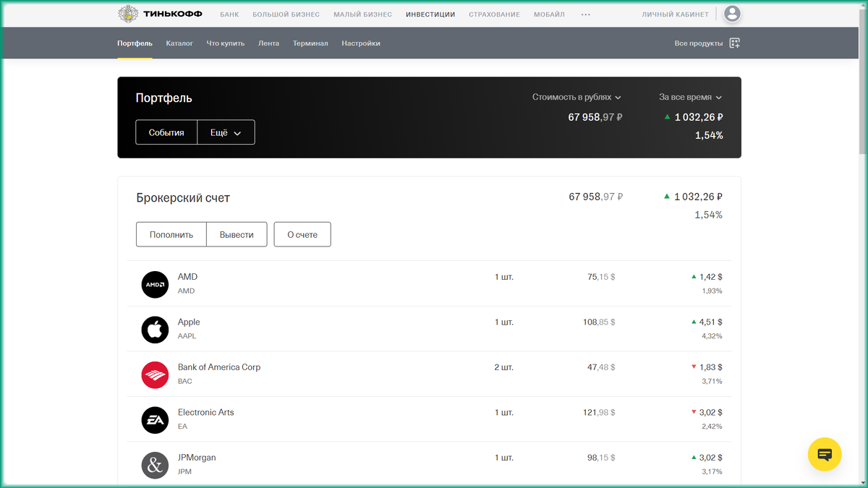Click AMD gain value 1,42 $

tap(711, 277)
